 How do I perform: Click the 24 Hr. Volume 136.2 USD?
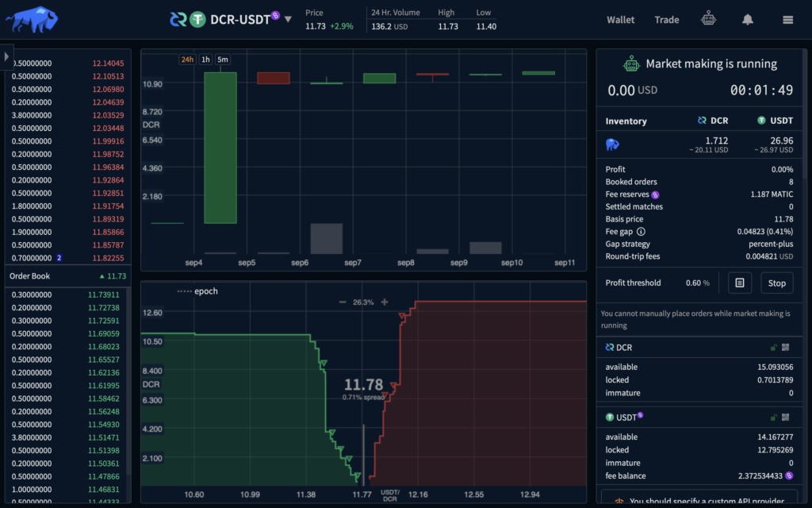[x=389, y=26]
